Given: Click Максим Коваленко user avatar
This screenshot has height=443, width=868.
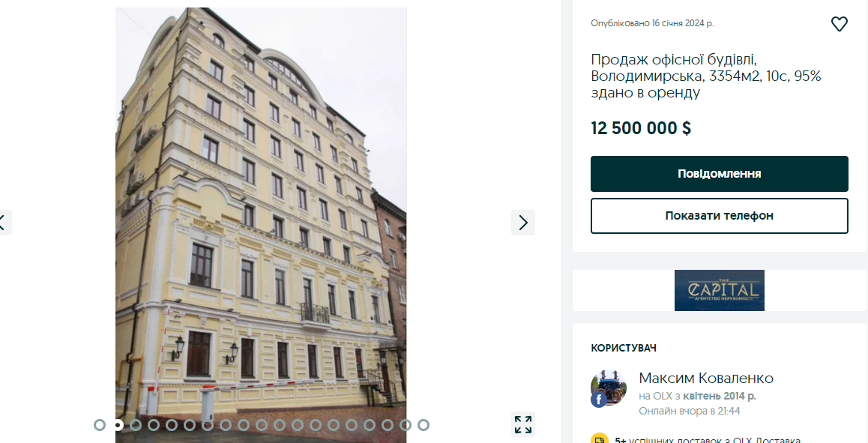Looking at the screenshot, I should point(609,388).
